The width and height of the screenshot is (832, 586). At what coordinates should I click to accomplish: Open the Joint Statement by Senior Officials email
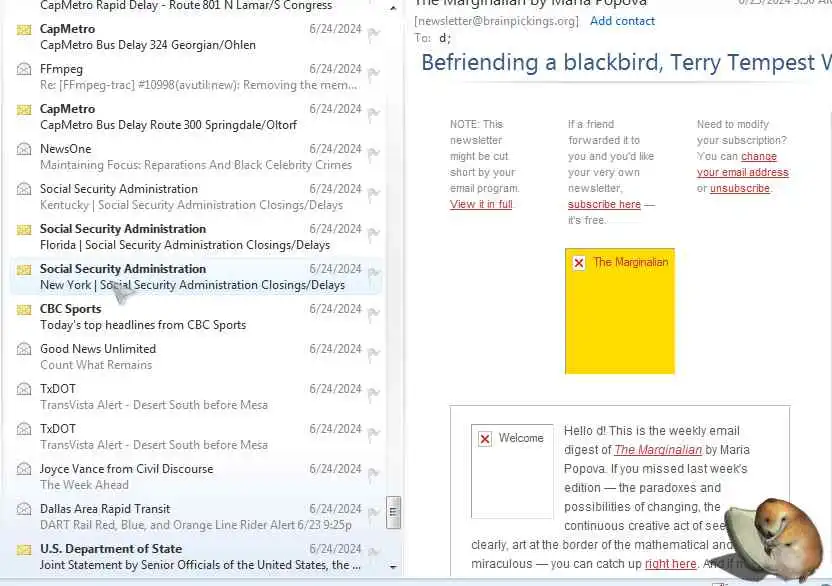(x=196, y=557)
